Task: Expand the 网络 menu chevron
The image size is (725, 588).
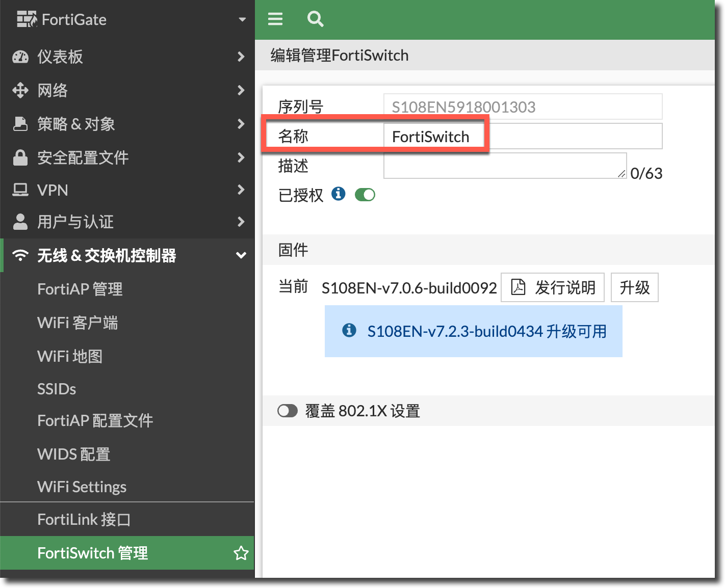Action: pyautogui.click(x=241, y=90)
